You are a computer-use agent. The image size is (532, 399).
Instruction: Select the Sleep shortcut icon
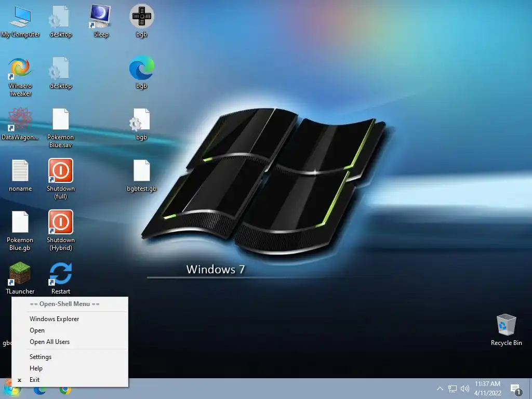(x=101, y=22)
